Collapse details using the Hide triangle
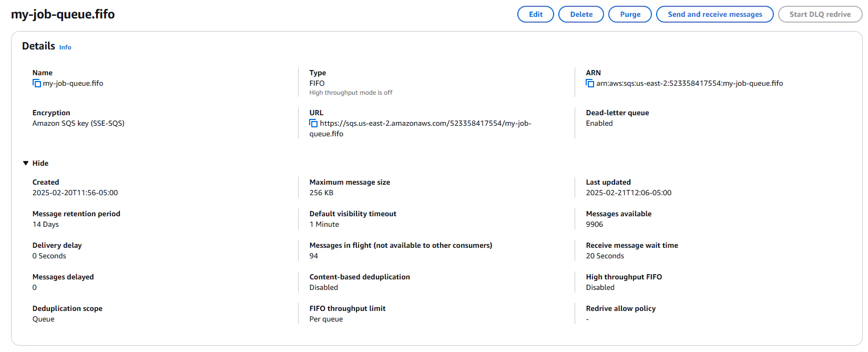 [x=26, y=163]
